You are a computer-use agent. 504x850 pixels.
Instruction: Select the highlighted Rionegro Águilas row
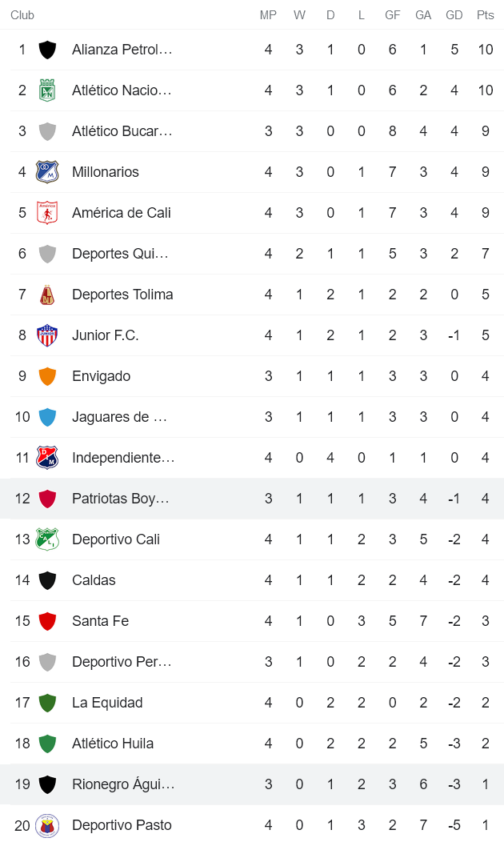pos(252,784)
